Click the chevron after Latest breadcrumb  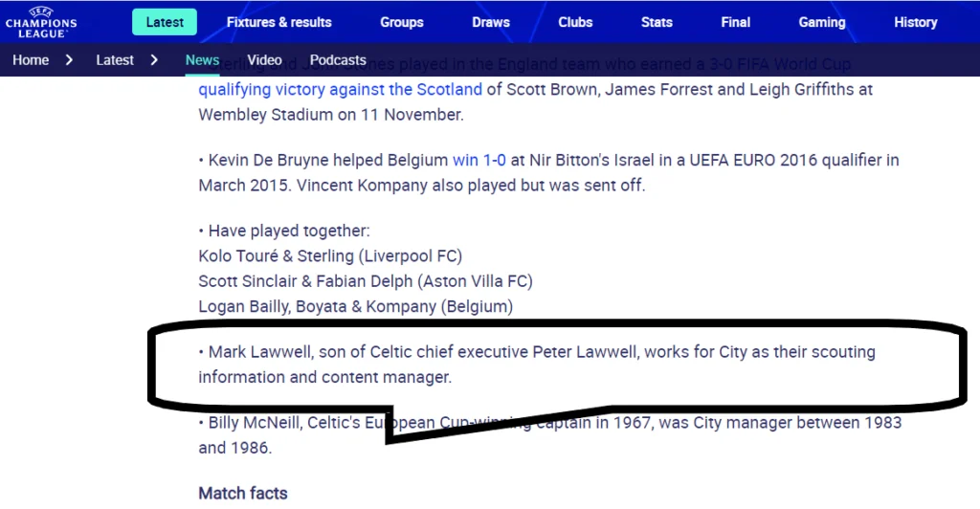coord(154,60)
